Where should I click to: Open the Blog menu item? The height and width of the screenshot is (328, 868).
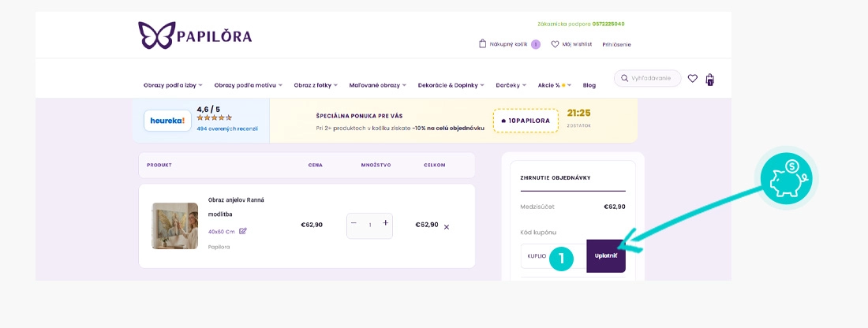click(589, 85)
